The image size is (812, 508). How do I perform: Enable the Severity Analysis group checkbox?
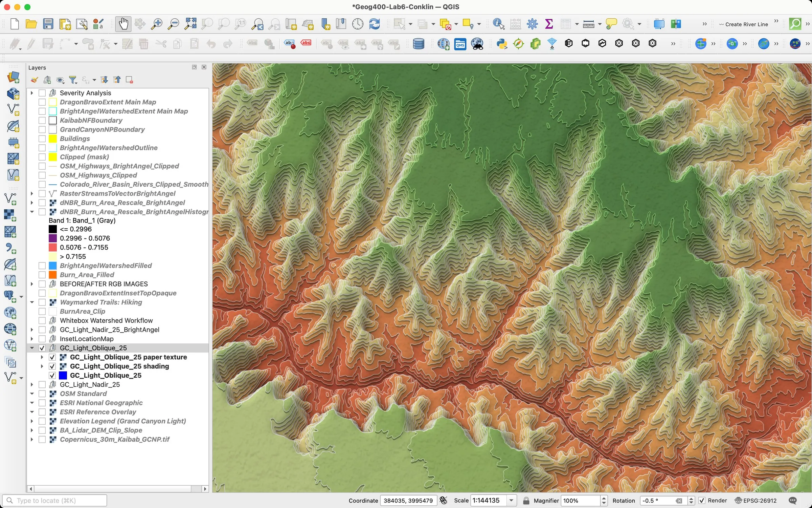(42, 93)
